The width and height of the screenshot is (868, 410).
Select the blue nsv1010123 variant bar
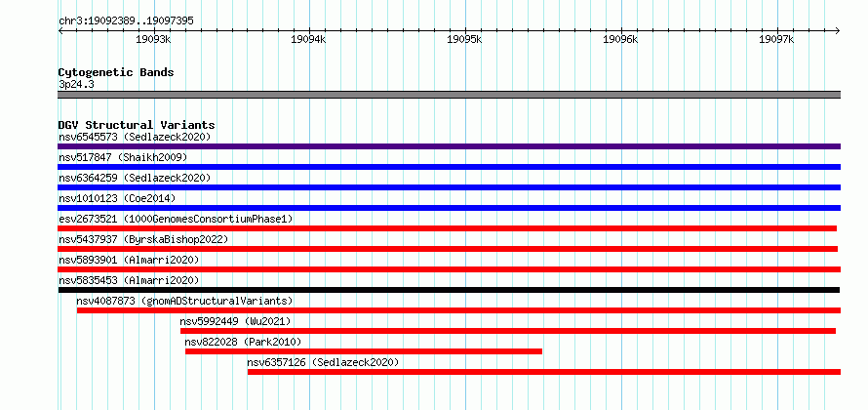pyautogui.click(x=449, y=208)
